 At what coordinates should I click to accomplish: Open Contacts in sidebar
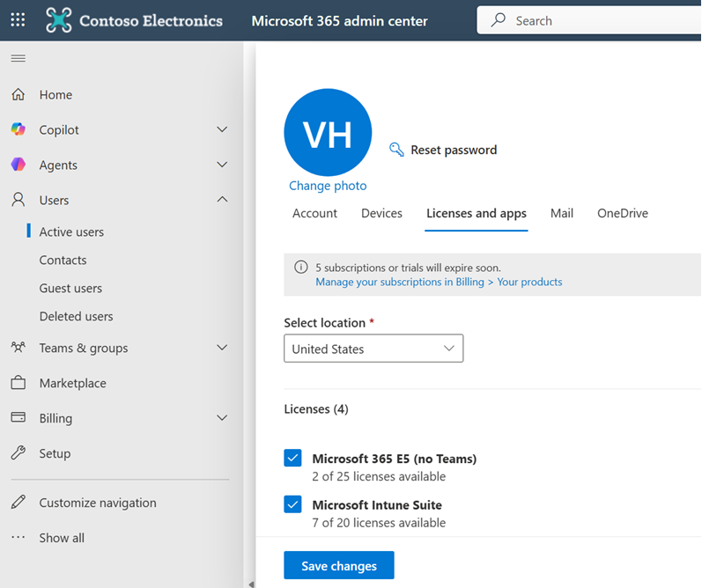tap(63, 260)
